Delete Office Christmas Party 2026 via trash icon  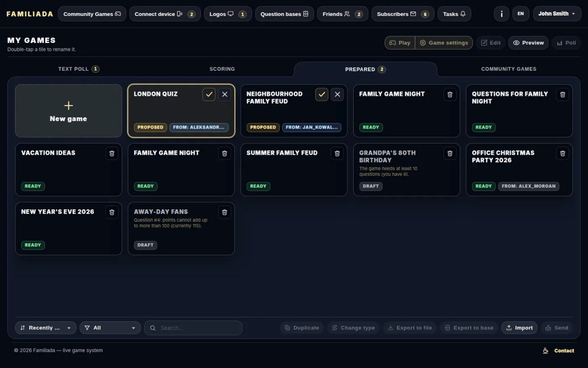(563, 154)
